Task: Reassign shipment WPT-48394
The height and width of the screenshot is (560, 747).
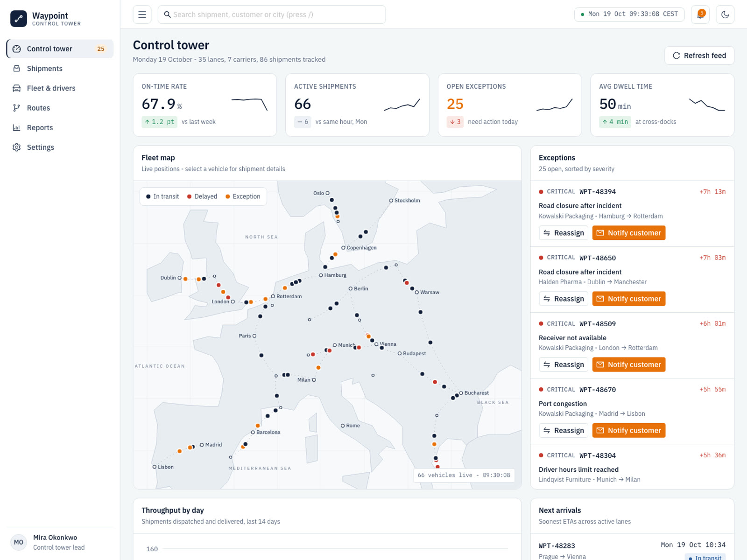Action: click(564, 233)
